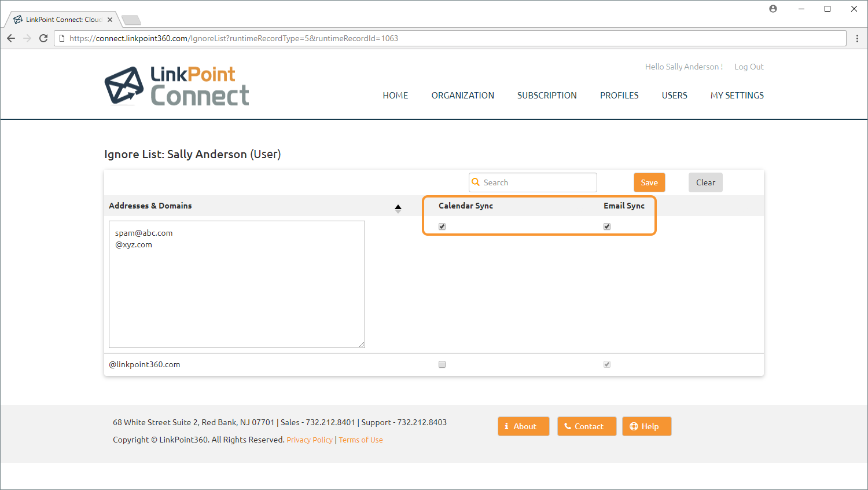Image resolution: width=868 pixels, height=490 pixels.
Task: Go to the ORGANIZATION page
Action: click(x=463, y=96)
